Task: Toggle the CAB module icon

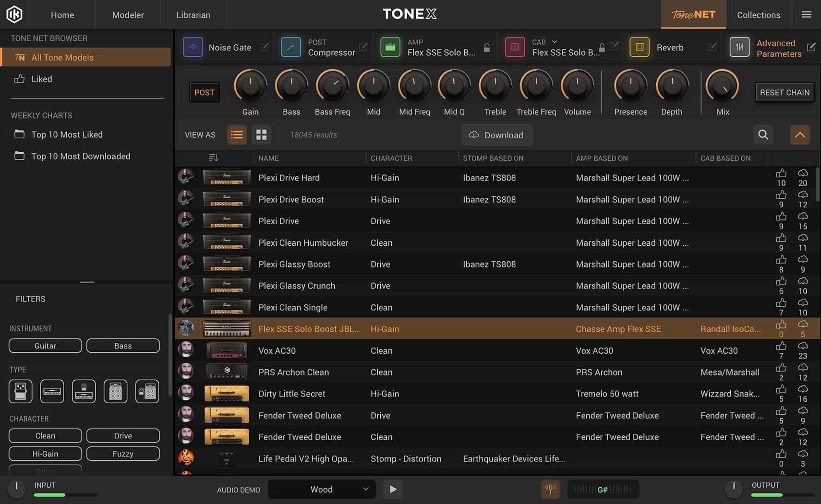Action: point(515,47)
